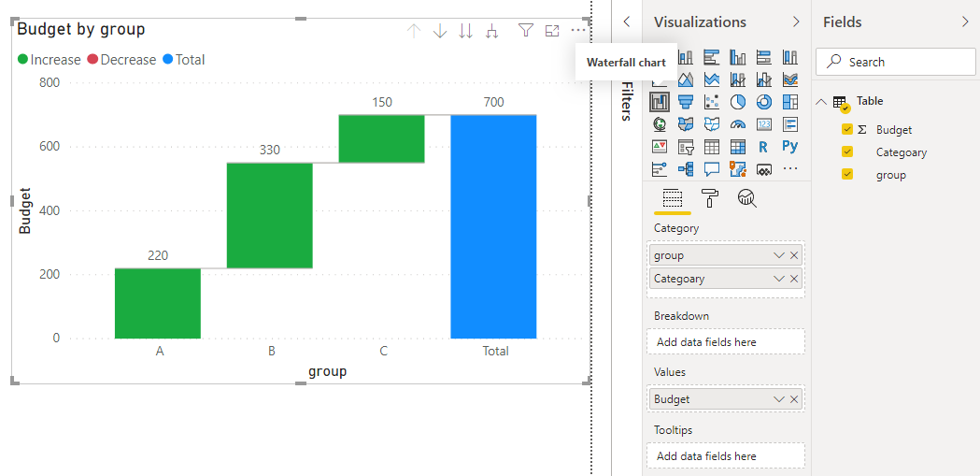Remove Categoary from the Category well

point(794,279)
